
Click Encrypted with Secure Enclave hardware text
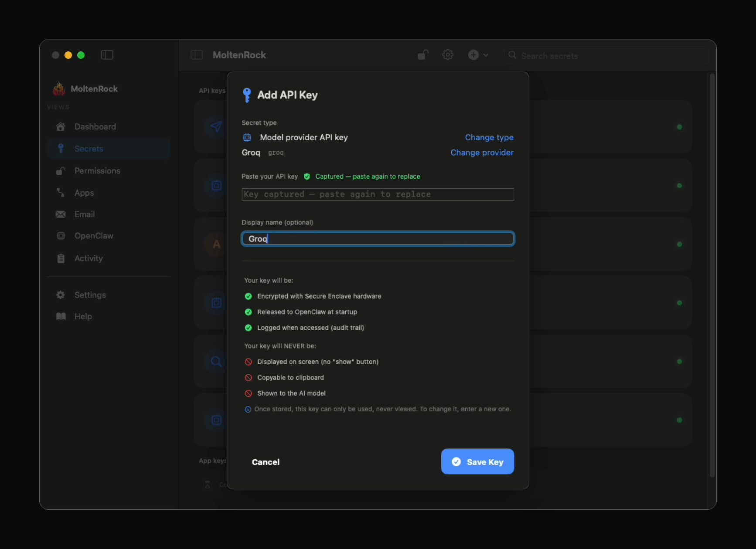[x=319, y=296]
